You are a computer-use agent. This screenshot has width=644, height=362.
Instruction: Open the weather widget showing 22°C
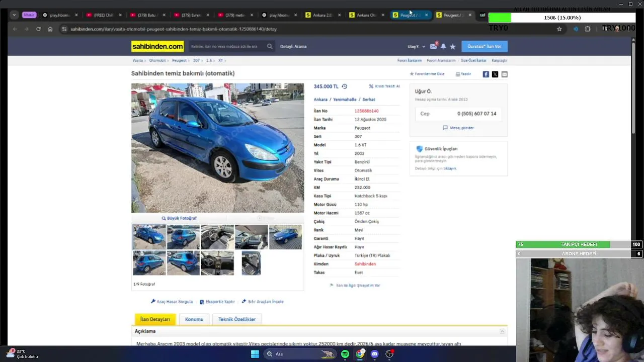[21, 354]
